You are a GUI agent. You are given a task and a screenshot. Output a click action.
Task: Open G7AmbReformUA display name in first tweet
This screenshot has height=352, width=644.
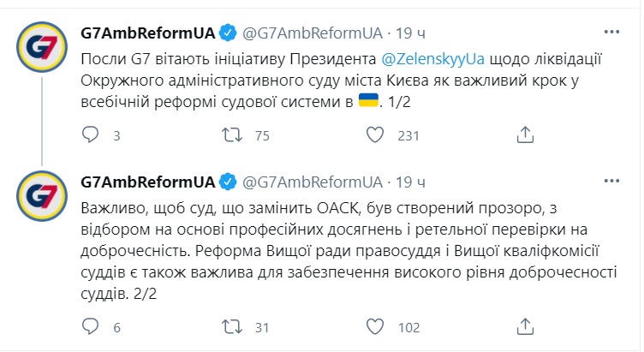click(x=146, y=34)
